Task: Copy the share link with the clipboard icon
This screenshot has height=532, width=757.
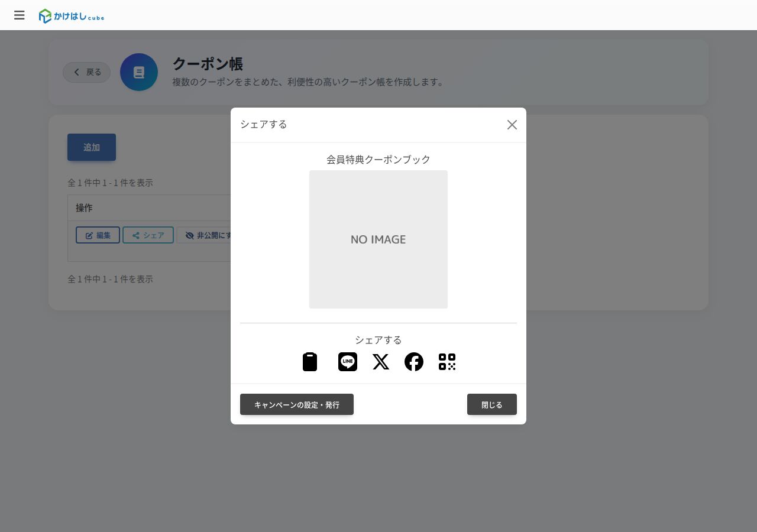Action: tap(310, 362)
